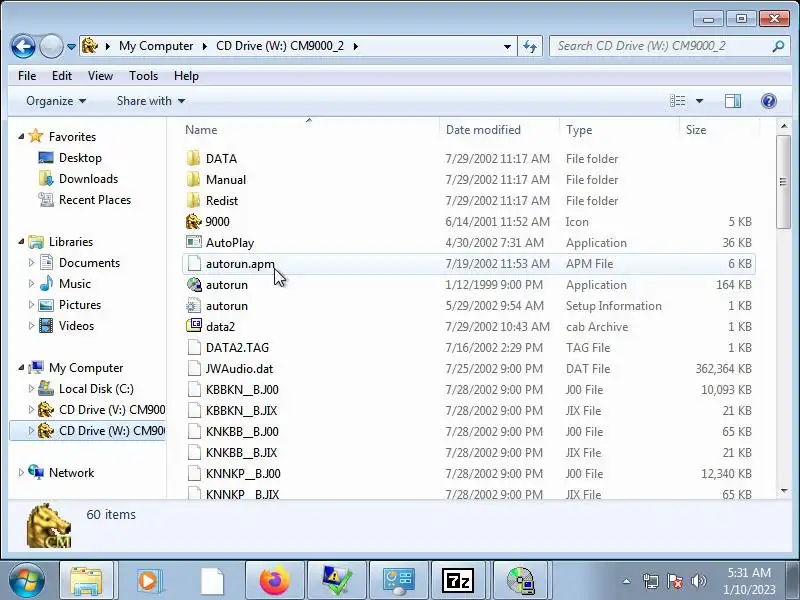Collapse the Libraries group
This screenshot has height=600, width=800.
tap(21, 242)
